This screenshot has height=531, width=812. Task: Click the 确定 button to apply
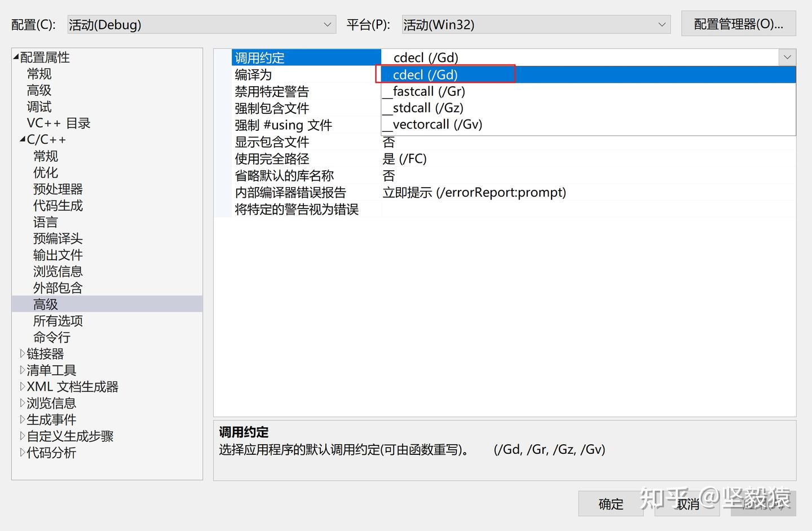610,504
